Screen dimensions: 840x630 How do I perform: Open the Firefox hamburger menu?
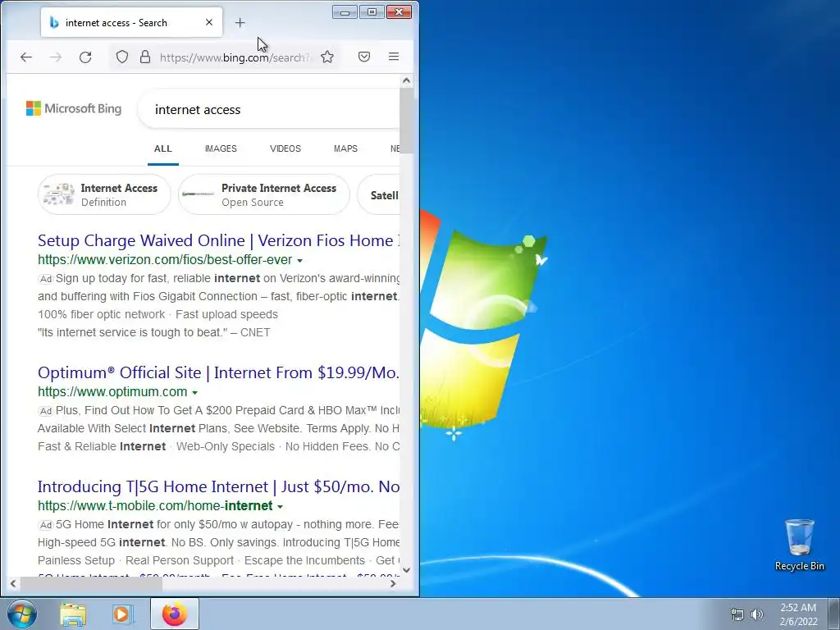point(394,57)
